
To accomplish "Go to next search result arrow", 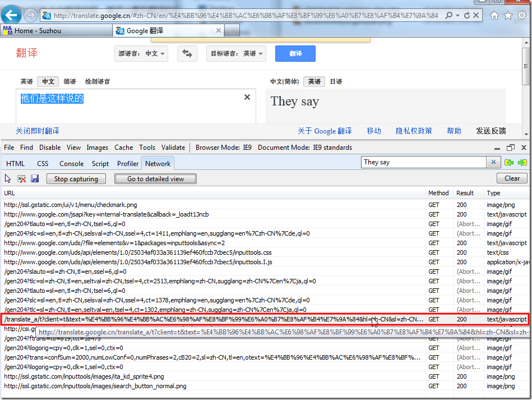I will coord(522,163).
